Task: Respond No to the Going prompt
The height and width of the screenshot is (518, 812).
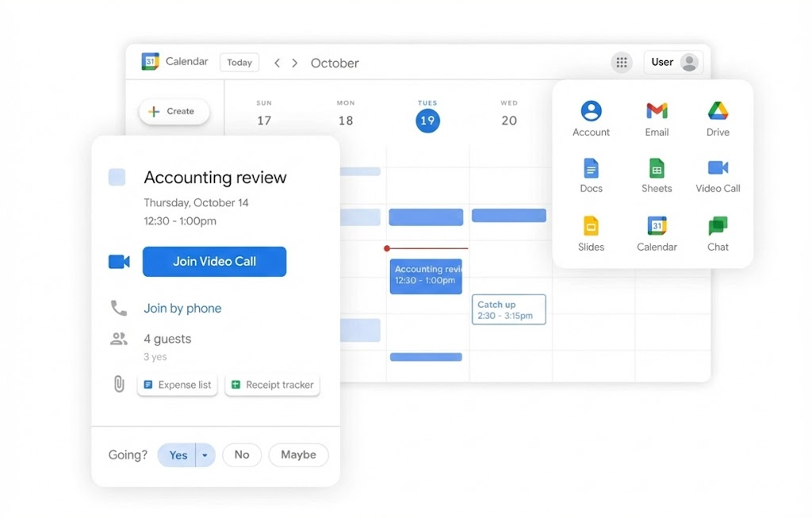Action: pyautogui.click(x=242, y=455)
